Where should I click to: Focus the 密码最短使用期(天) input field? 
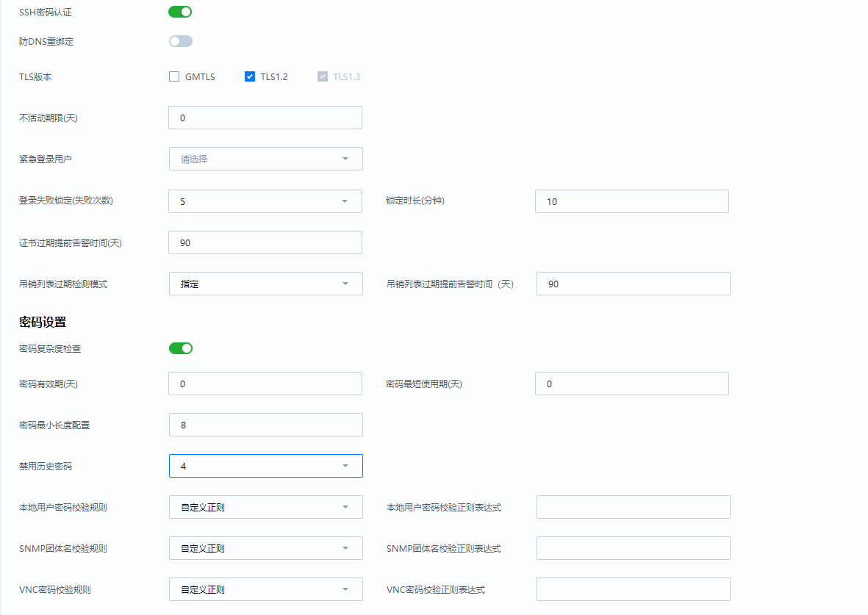tap(631, 384)
